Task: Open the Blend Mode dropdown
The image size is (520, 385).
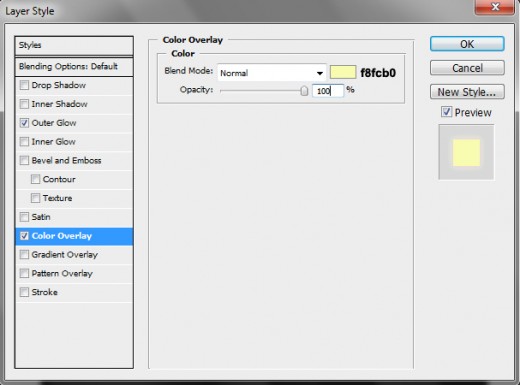Action: point(272,73)
